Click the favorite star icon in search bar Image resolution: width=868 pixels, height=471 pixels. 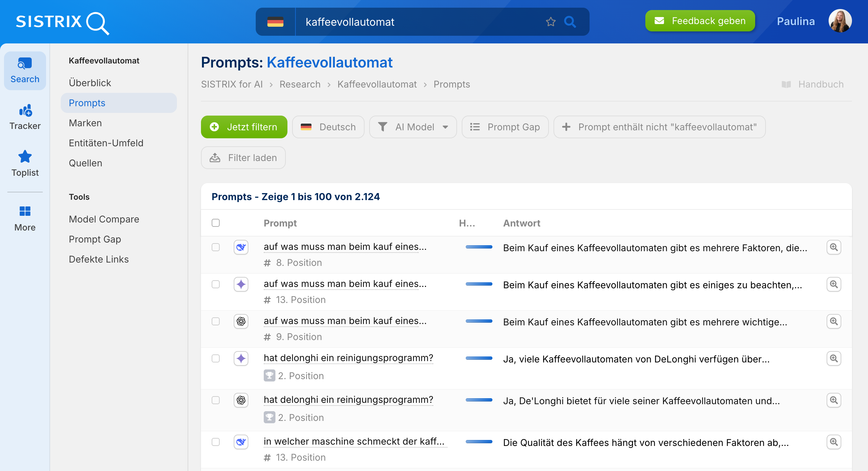click(x=551, y=22)
